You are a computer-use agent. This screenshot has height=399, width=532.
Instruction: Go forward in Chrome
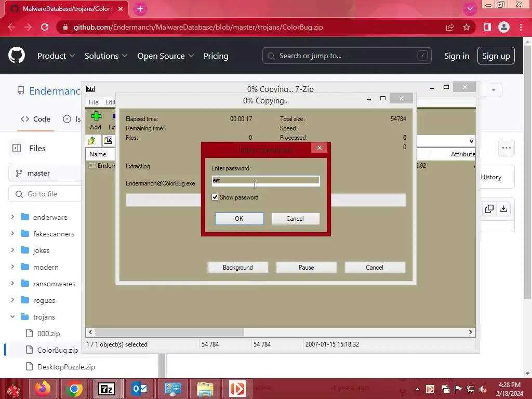pos(28,27)
